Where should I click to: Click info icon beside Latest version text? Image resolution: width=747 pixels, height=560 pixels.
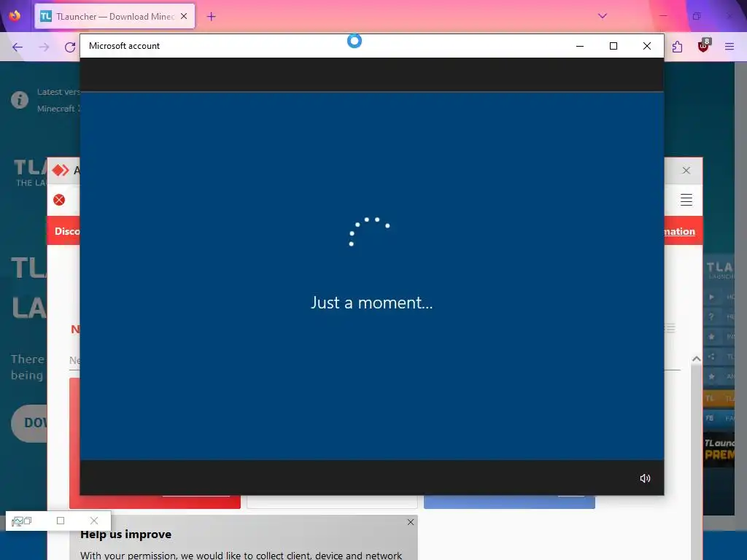point(20,100)
